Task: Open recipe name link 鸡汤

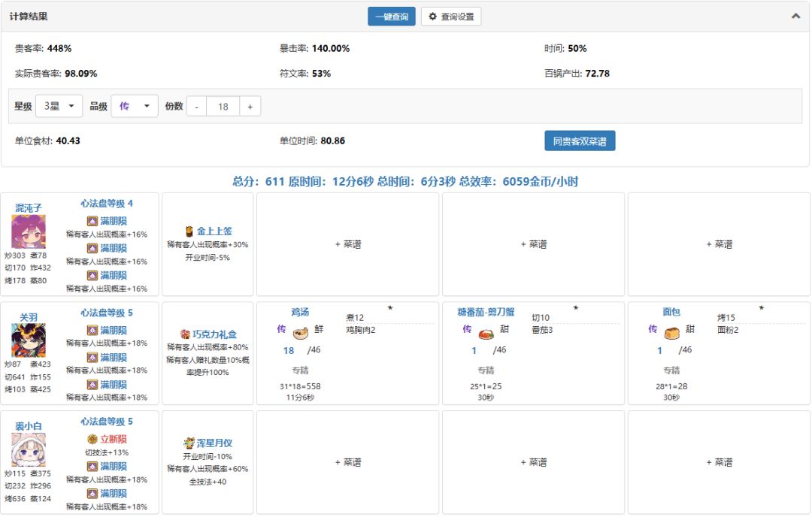Action: tap(300, 312)
